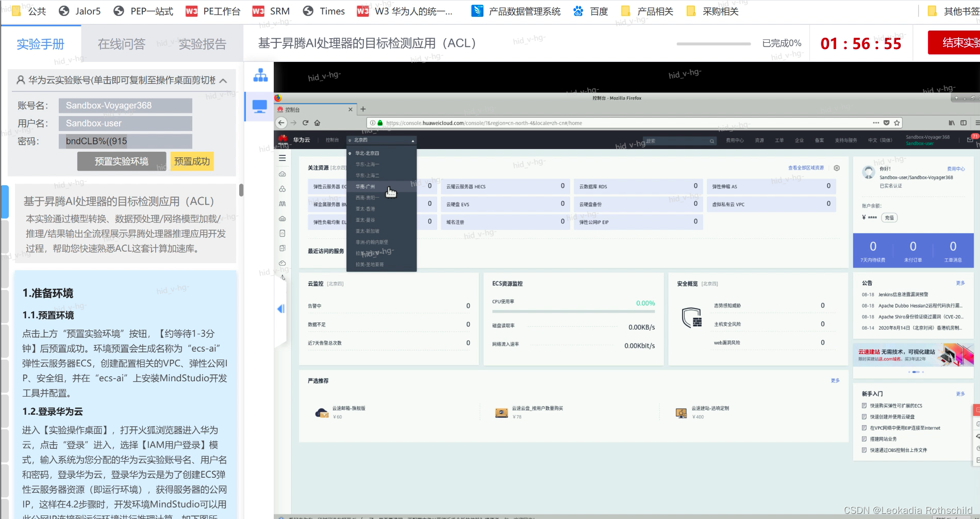Open 查看全部区域资源 link
This screenshot has height=519, width=980.
806,168
